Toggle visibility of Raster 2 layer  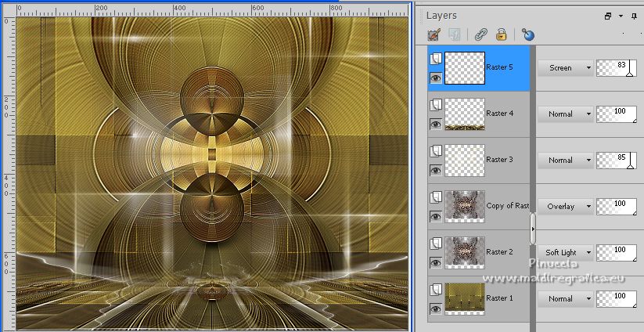point(435,262)
